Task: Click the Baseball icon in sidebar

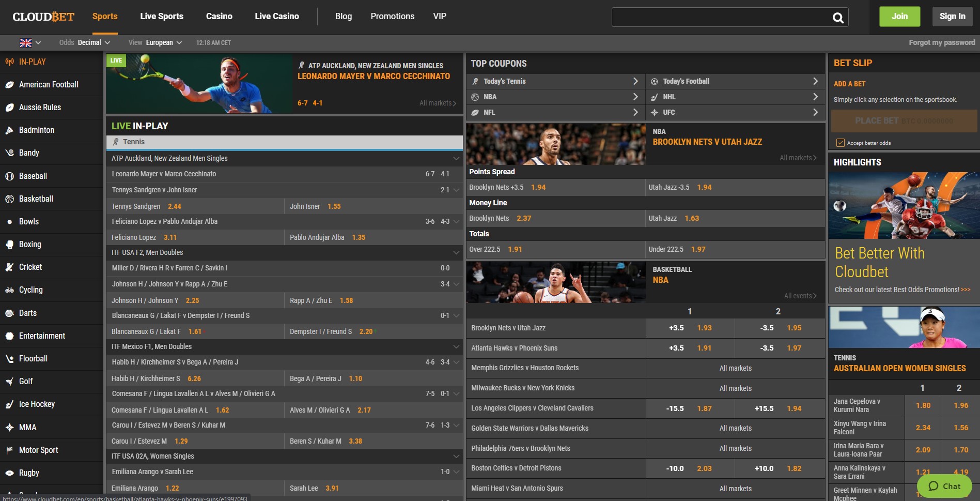Action: (9, 176)
